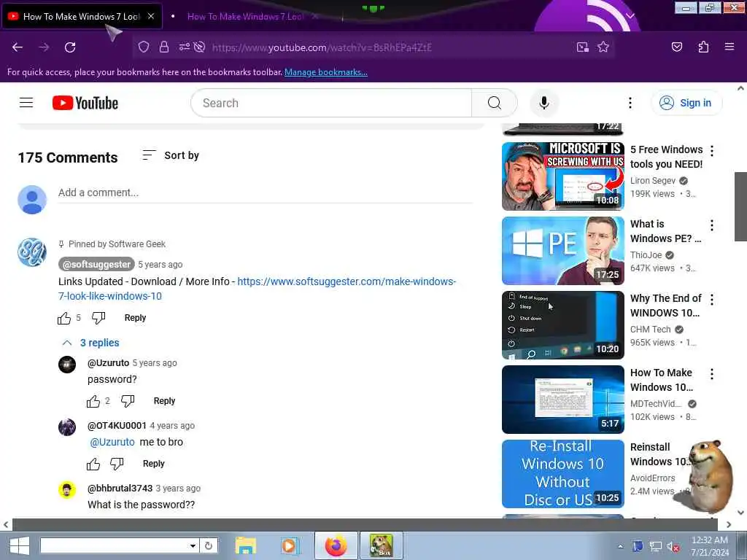Click the Firefox taskbar icon
The height and width of the screenshot is (560, 747).
(336, 545)
